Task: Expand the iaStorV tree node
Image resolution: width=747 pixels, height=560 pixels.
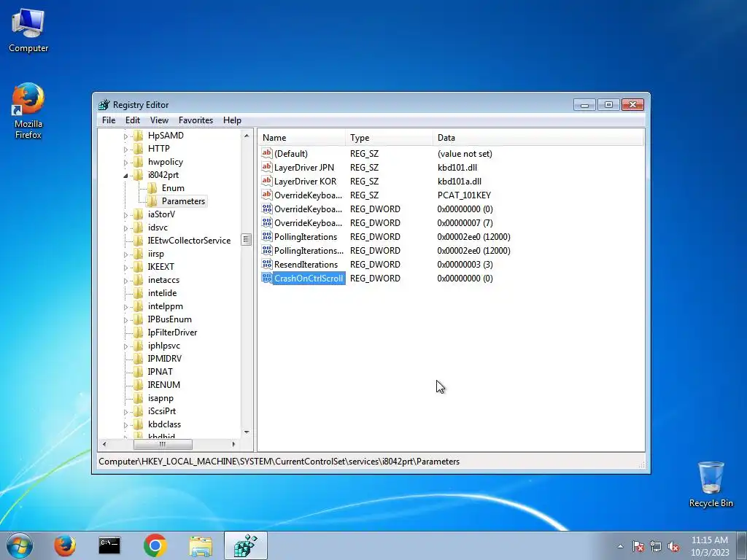Action: (x=125, y=215)
